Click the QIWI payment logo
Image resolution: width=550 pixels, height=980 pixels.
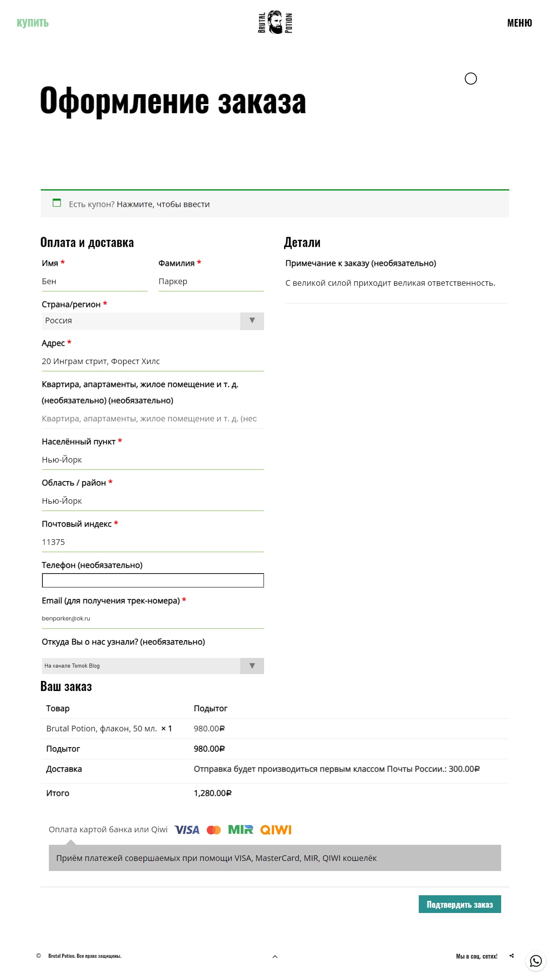click(x=276, y=830)
